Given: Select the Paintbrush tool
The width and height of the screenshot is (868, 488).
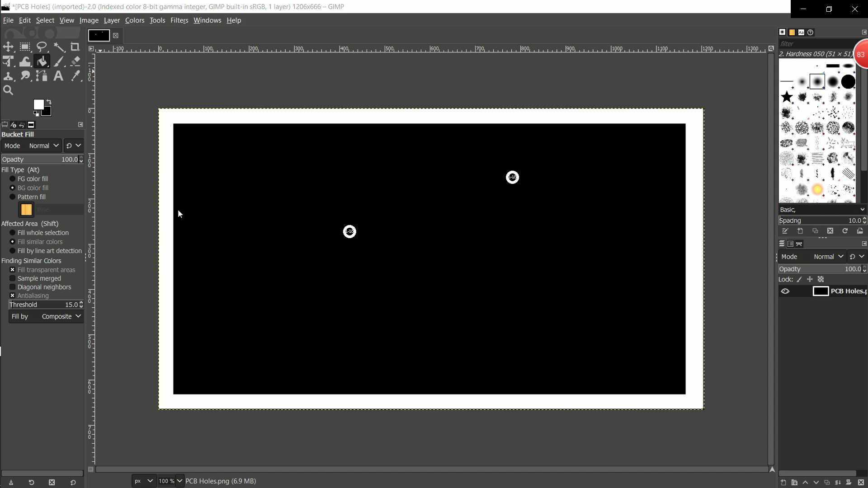Looking at the screenshot, I should coord(59,61).
